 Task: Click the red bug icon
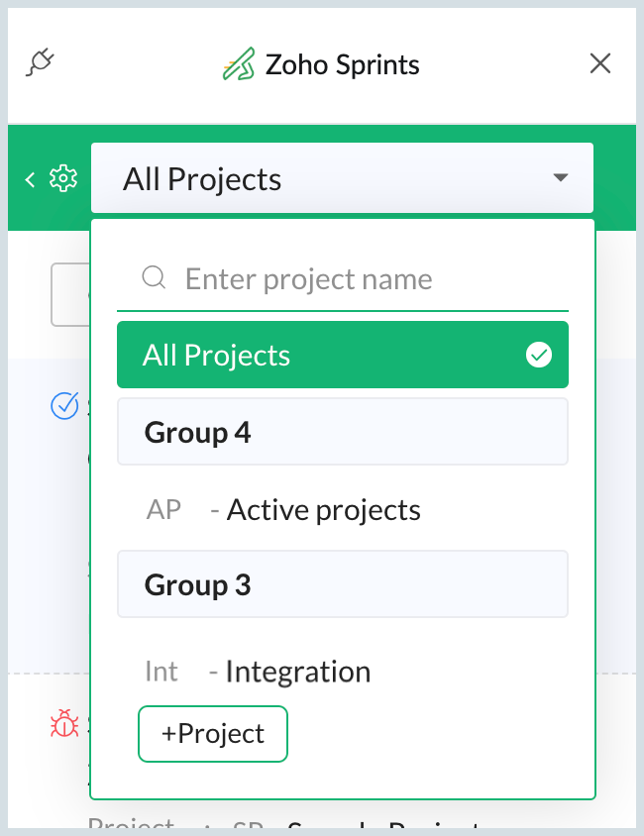64,723
